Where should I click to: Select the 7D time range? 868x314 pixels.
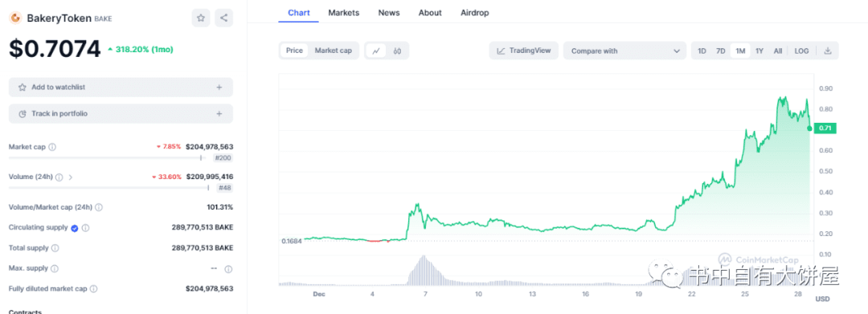[x=721, y=51]
